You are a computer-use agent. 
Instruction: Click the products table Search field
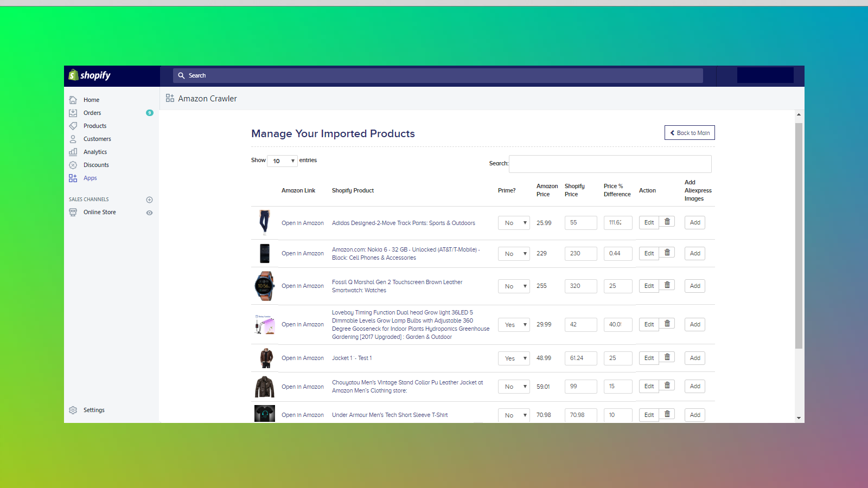[x=610, y=164]
